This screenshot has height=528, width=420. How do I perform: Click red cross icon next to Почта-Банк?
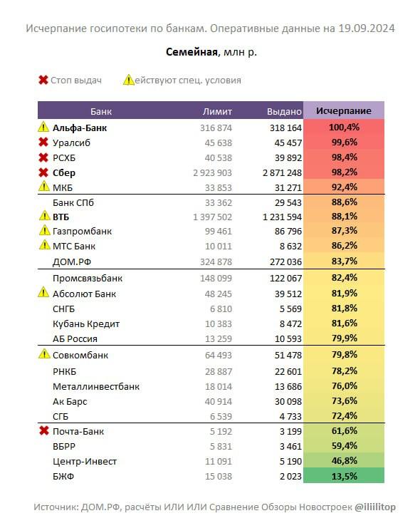pyautogui.click(x=43, y=430)
